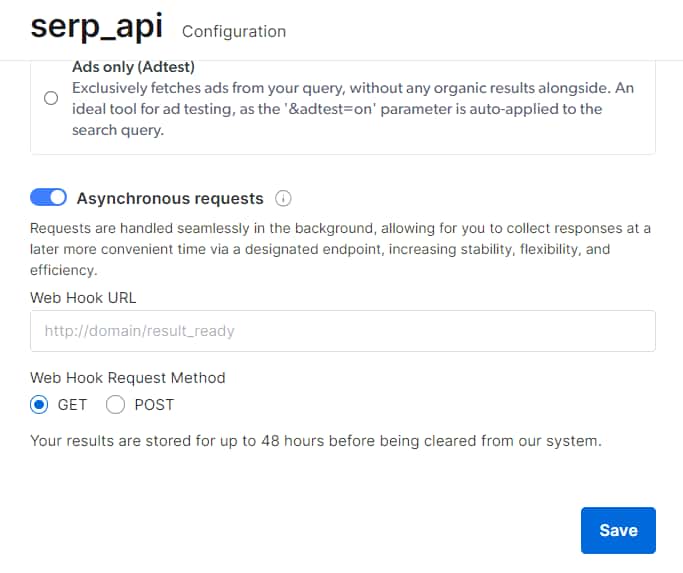Choose GET as web hook method
The height and width of the screenshot is (573, 683).
click(39, 405)
